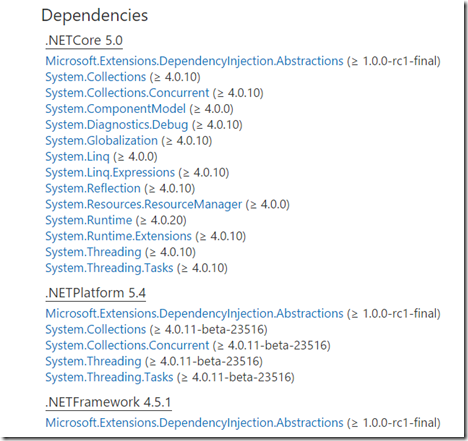Open the System.Resources.ResourceManager link
The height and width of the screenshot is (441, 468).
pyautogui.click(x=144, y=204)
